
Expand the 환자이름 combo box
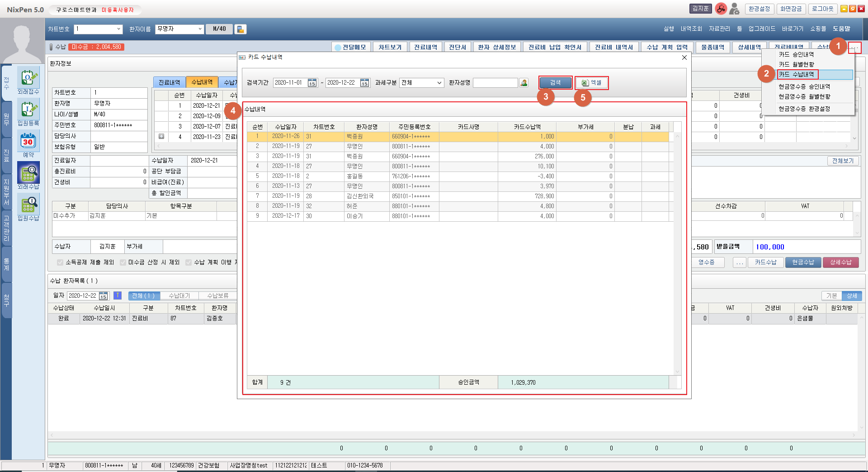tap(200, 29)
